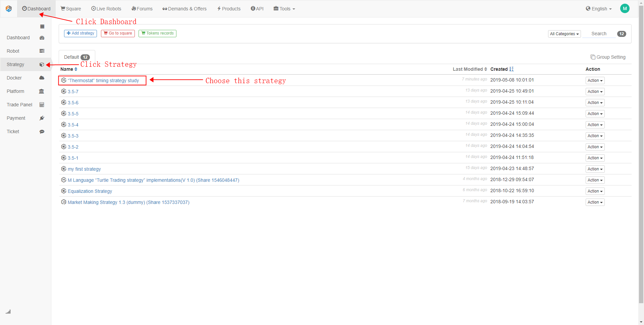Open API in top navigation
The image size is (644, 325).
click(x=257, y=9)
